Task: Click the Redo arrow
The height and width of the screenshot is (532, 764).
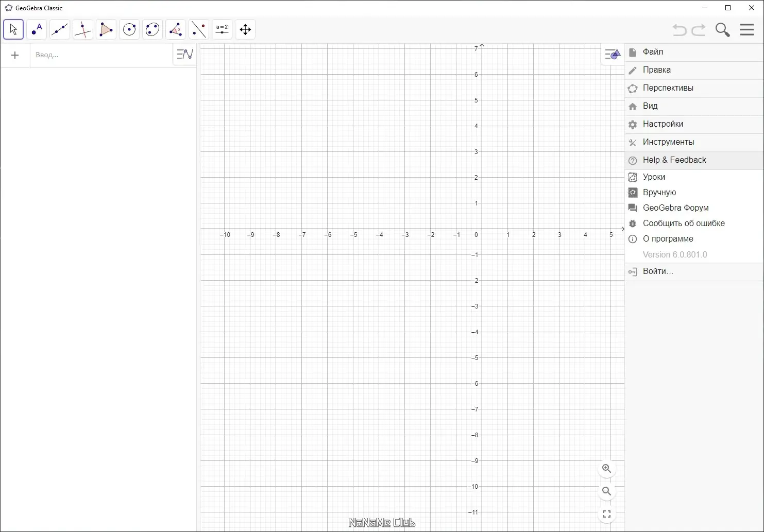Action: pyautogui.click(x=699, y=30)
